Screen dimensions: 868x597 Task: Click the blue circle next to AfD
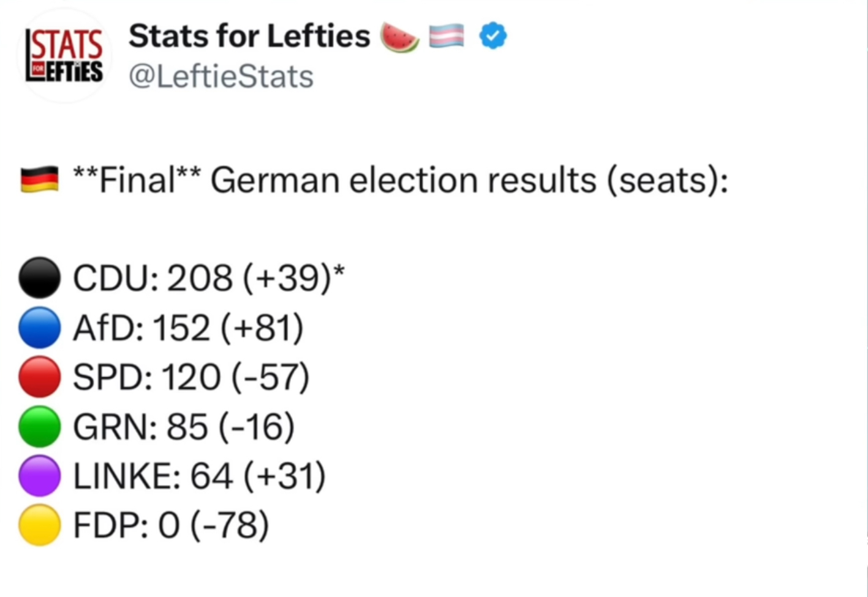[x=40, y=328]
